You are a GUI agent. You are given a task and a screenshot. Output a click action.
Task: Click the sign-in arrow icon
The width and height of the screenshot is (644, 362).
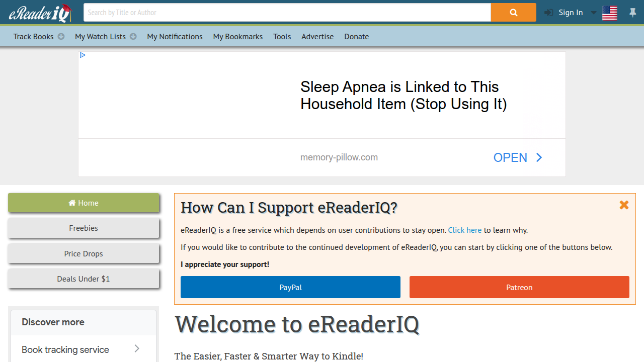click(548, 13)
